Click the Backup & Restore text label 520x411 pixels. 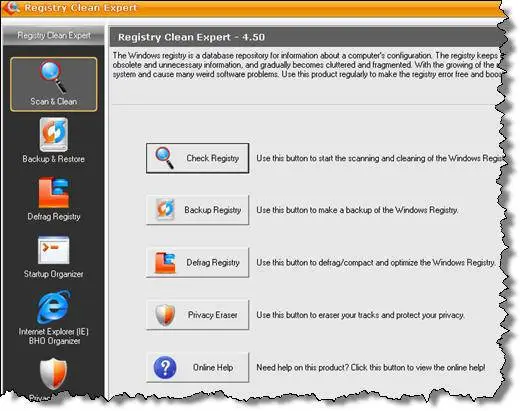(54, 159)
